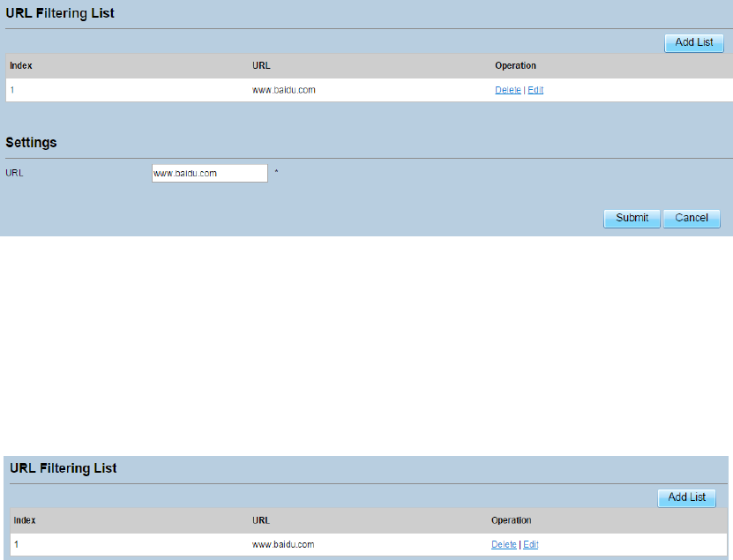Select www.baidu.com URL cell in upper table
This screenshot has width=733, height=560.
coord(284,90)
